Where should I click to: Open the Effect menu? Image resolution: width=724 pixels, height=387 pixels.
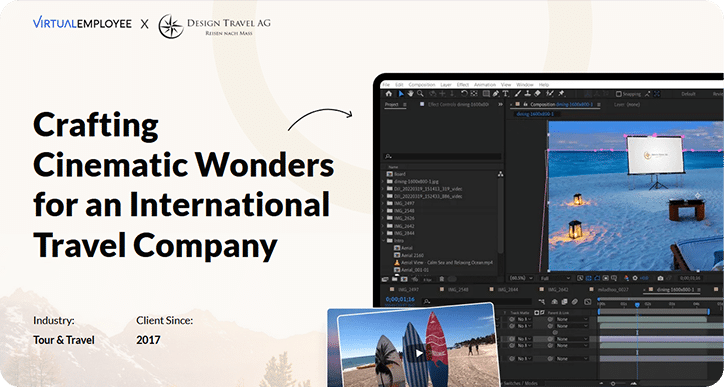pos(463,85)
